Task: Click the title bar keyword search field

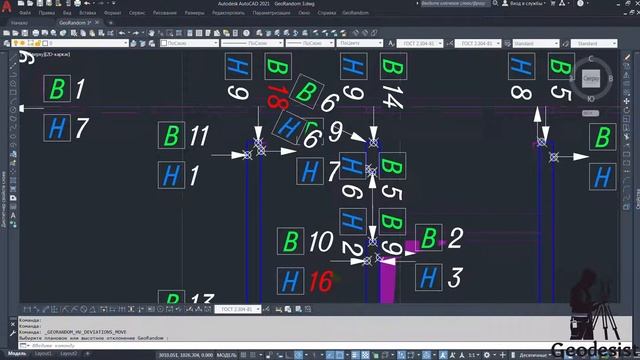Action: 455,3
